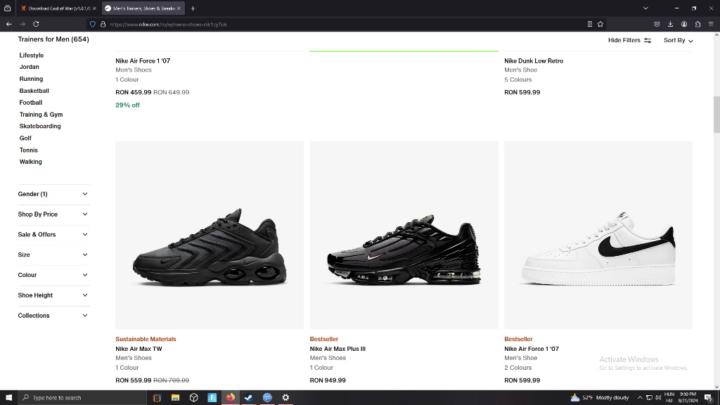Open the black Nike Air Max TW image

(209, 235)
